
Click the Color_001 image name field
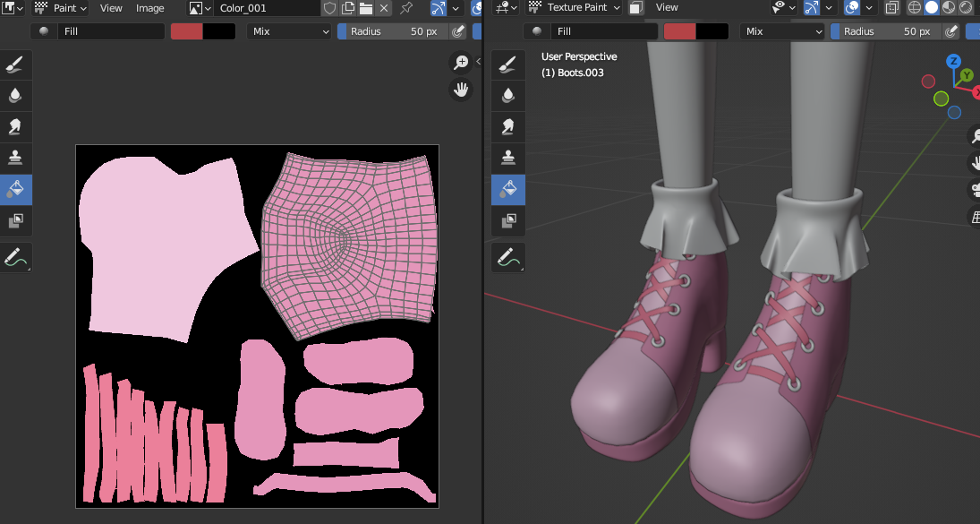tap(268, 8)
